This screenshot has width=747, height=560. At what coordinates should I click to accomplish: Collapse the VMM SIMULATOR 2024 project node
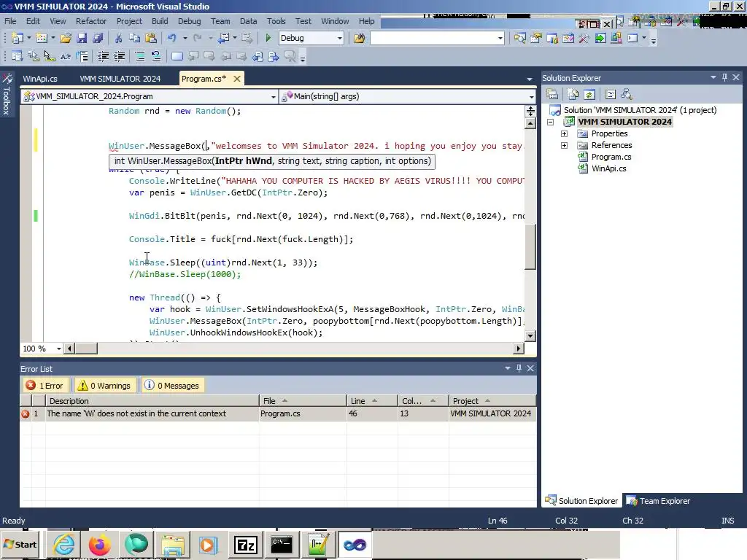coord(550,122)
